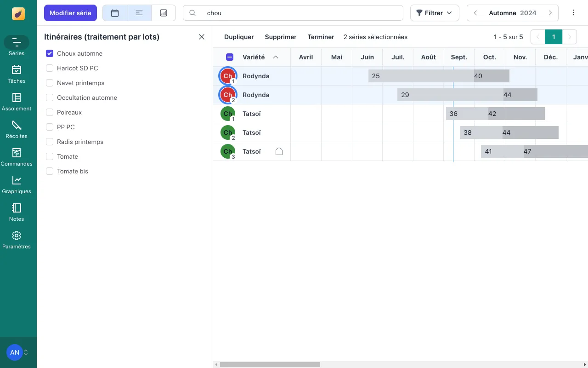Screen dimensions: 588x368
Task: Click the Dupliquer button
Action: pos(239,37)
